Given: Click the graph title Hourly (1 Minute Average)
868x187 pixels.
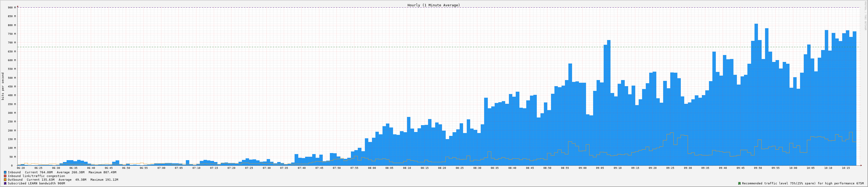Looking at the screenshot, I should click(x=433, y=5).
